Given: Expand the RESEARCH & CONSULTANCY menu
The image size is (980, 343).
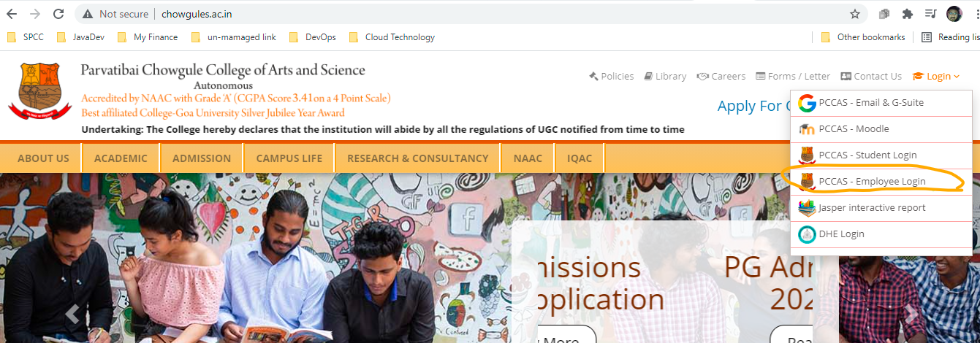Looking at the screenshot, I should [x=418, y=158].
